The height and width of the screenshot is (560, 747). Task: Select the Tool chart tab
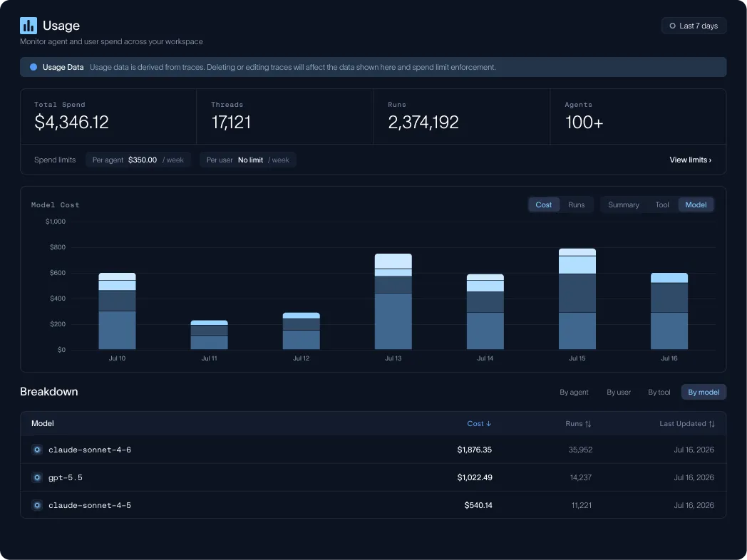661,204
